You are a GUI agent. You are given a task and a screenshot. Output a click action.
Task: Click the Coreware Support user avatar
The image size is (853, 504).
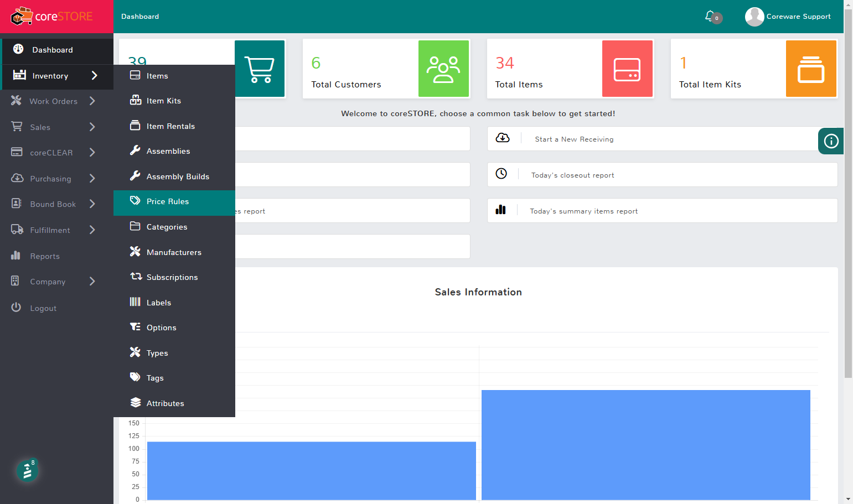pyautogui.click(x=754, y=17)
